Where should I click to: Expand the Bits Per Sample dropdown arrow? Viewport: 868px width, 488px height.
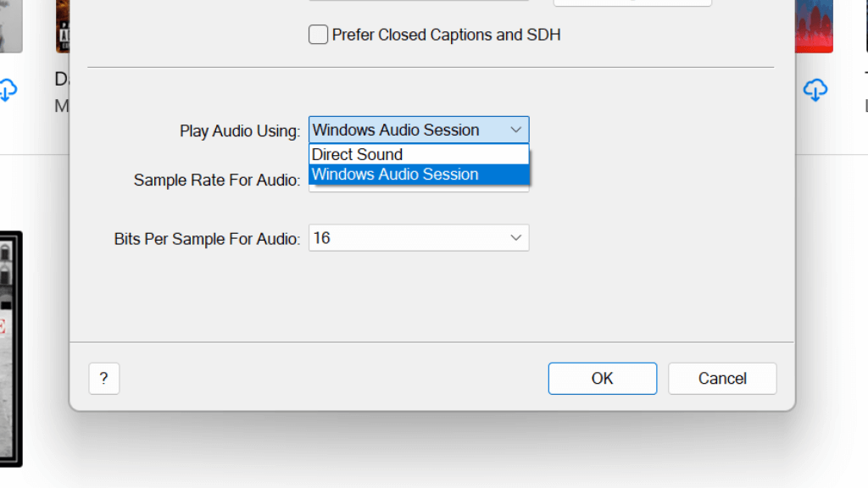(516, 238)
